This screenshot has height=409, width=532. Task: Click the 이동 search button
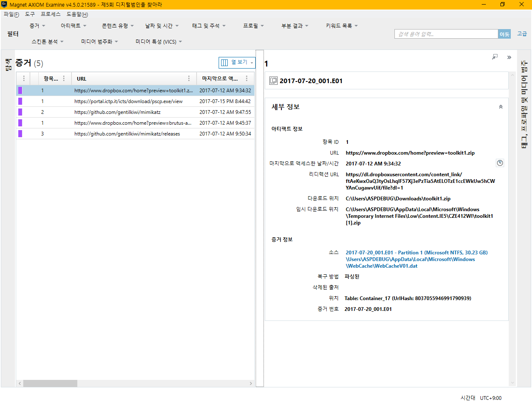point(504,34)
